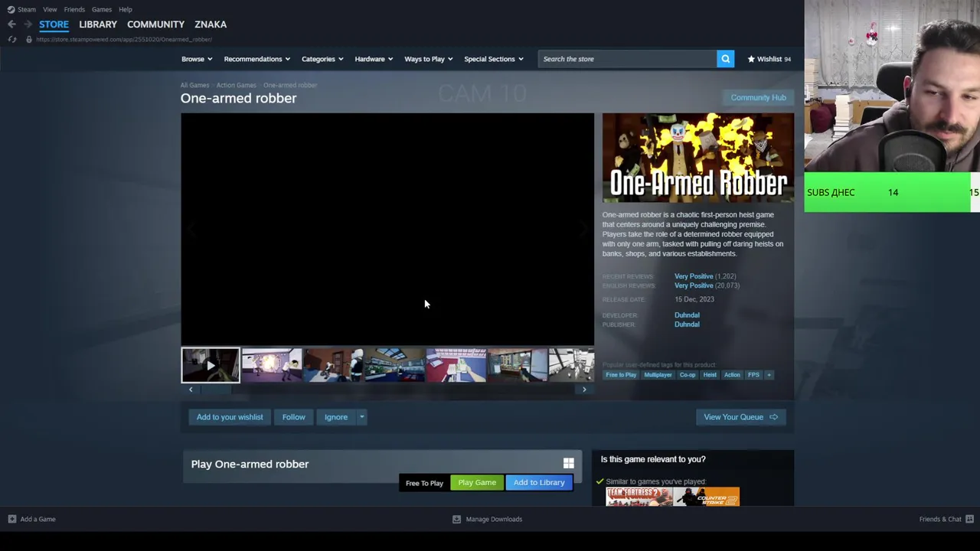Screen dimensions: 980x551
Task: Open the Hardware dropdown
Action: pyautogui.click(x=374, y=59)
